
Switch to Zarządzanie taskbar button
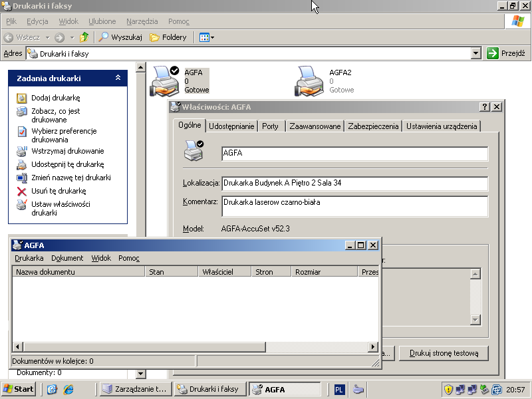click(x=136, y=389)
